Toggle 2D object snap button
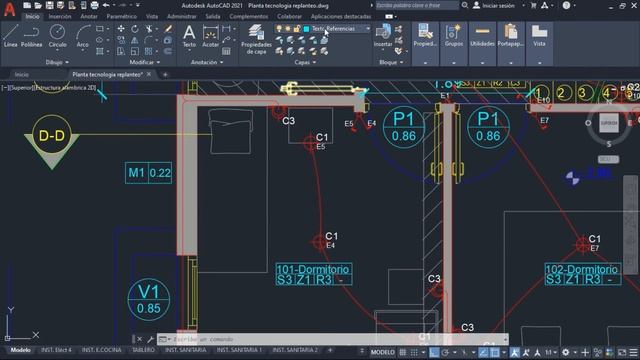 pos(495,352)
